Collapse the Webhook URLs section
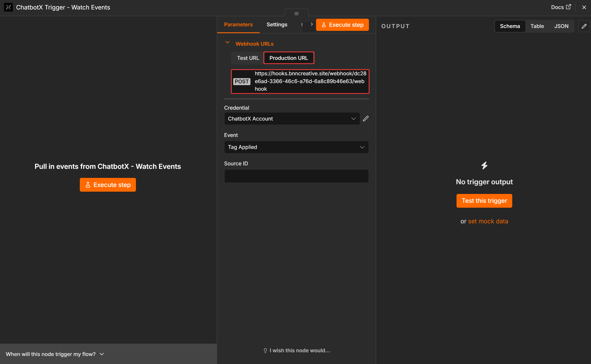The width and height of the screenshot is (591, 364). (227, 42)
